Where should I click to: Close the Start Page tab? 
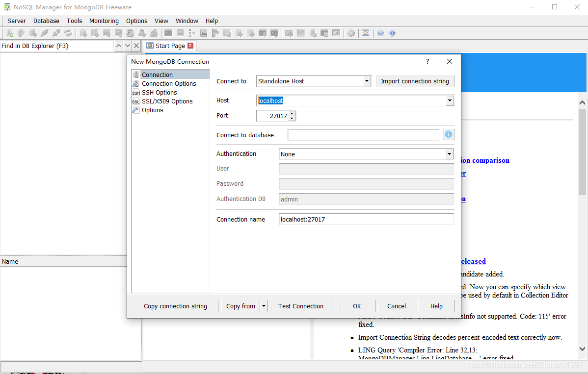pyautogui.click(x=190, y=45)
